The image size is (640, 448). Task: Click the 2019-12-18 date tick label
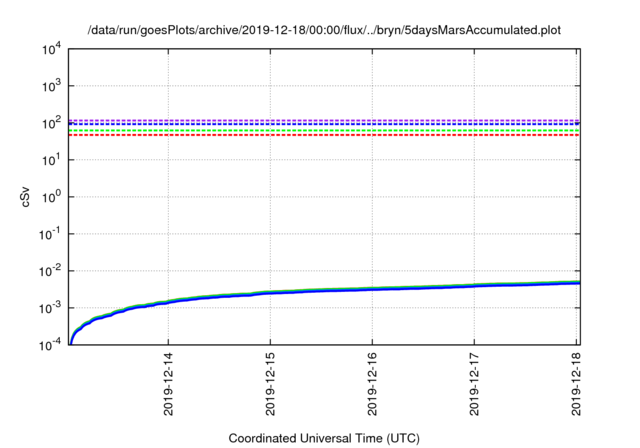pyautogui.click(x=576, y=384)
